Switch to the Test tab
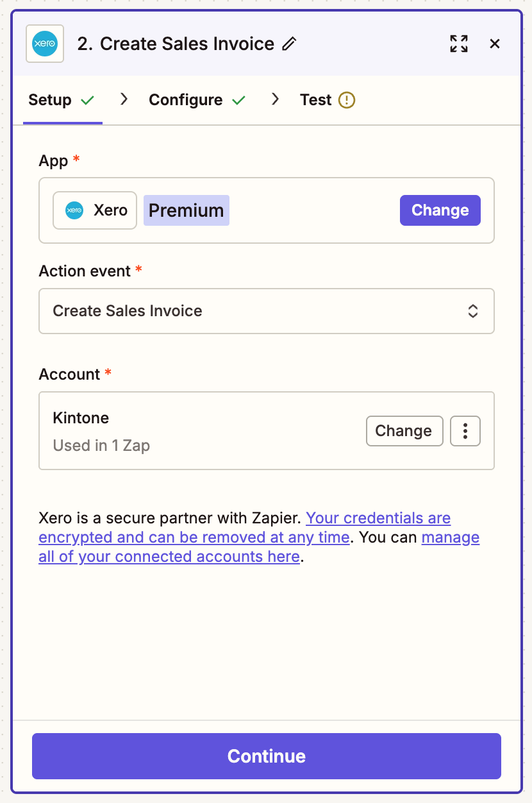The width and height of the screenshot is (532, 803). 315,99
